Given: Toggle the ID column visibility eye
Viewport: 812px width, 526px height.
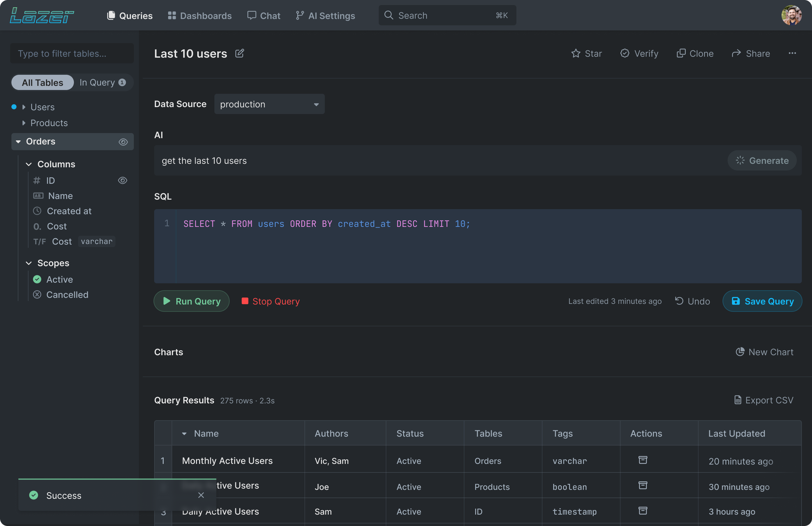Looking at the screenshot, I should [x=122, y=180].
